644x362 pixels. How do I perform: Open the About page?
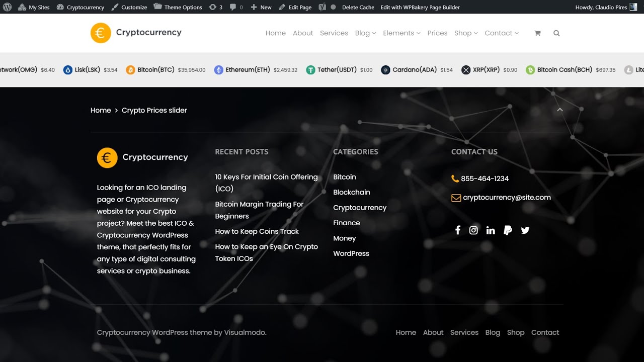point(303,33)
